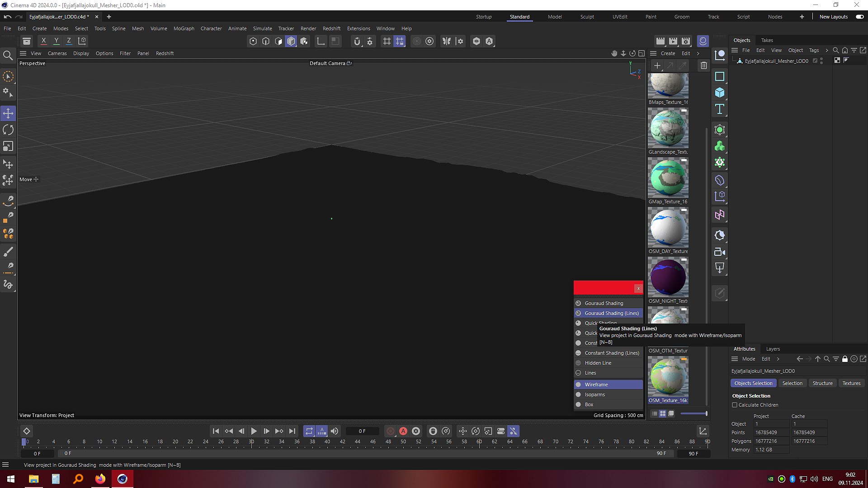Select the Rotate tool
Screen dimensions: 868x488
click(x=8, y=130)
